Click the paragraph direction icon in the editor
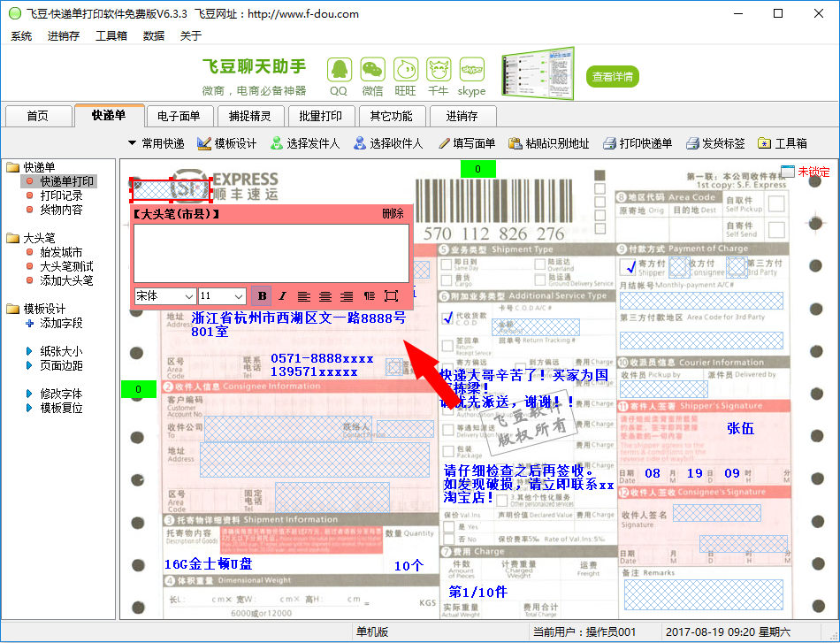The height and width of the screenshot is (643, 840). click(369, 295)
